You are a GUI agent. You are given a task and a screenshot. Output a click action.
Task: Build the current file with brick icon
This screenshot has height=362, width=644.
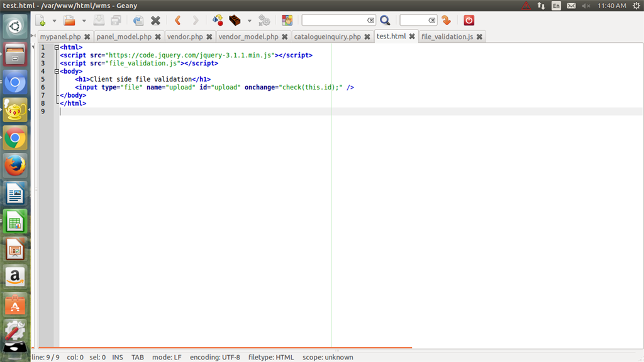pyautogui.click(x=235, y=20)
